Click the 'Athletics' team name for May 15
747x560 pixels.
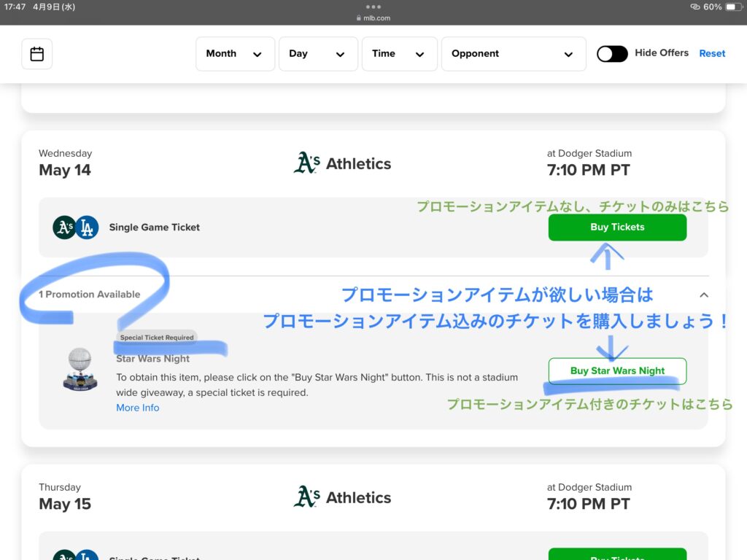pos(358,497)
